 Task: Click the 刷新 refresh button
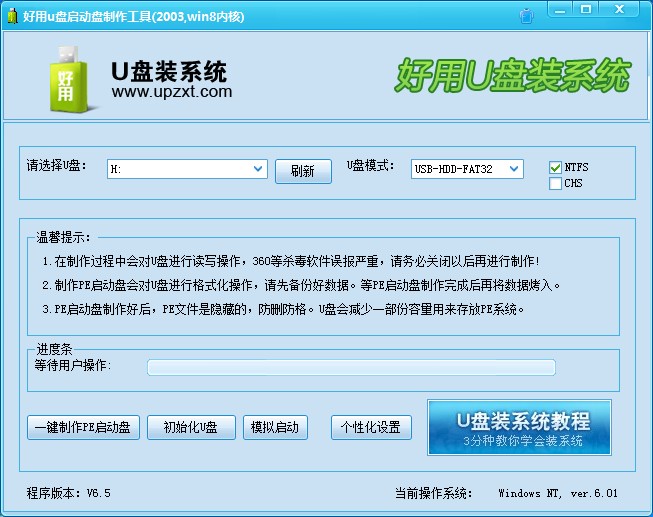click(303, 171)
